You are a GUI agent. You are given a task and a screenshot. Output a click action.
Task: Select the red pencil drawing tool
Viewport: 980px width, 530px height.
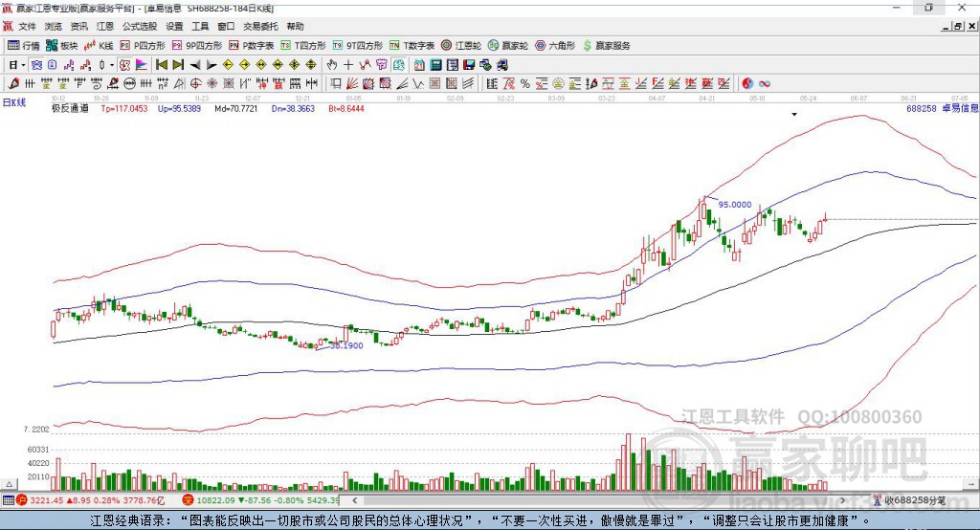[x=13, y=84]
